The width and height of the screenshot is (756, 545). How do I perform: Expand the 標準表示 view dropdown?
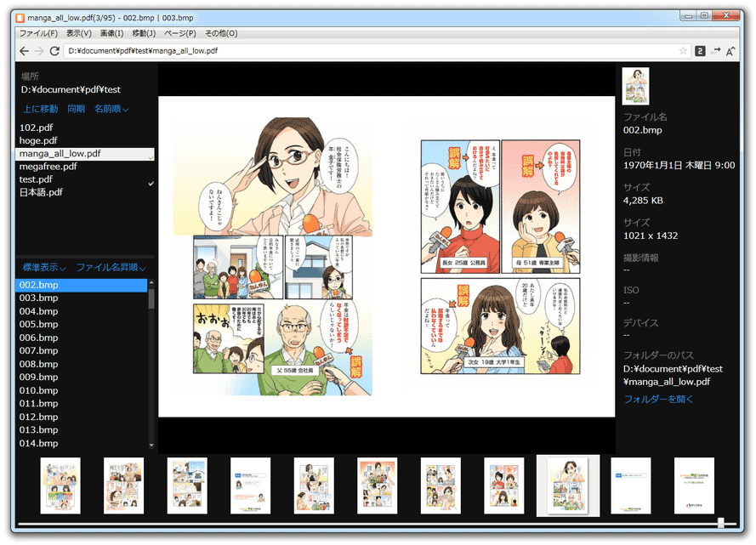coord(44,268)
